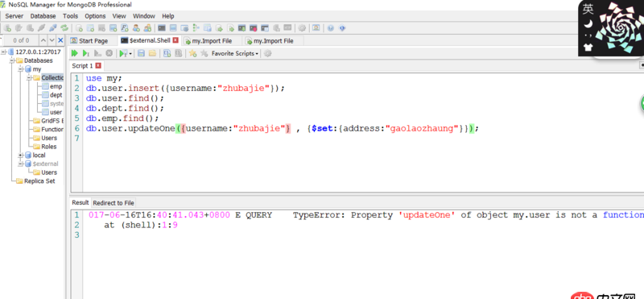Click the gear icon beside Favorite Scripts
The height and width of the screenshot is (299, 644).
(268, 53)
